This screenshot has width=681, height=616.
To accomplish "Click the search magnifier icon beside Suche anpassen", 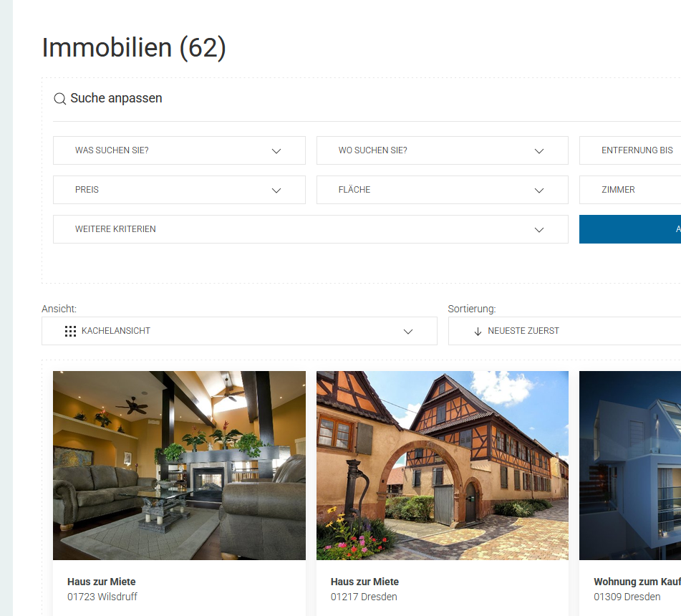I will [59, 99].
